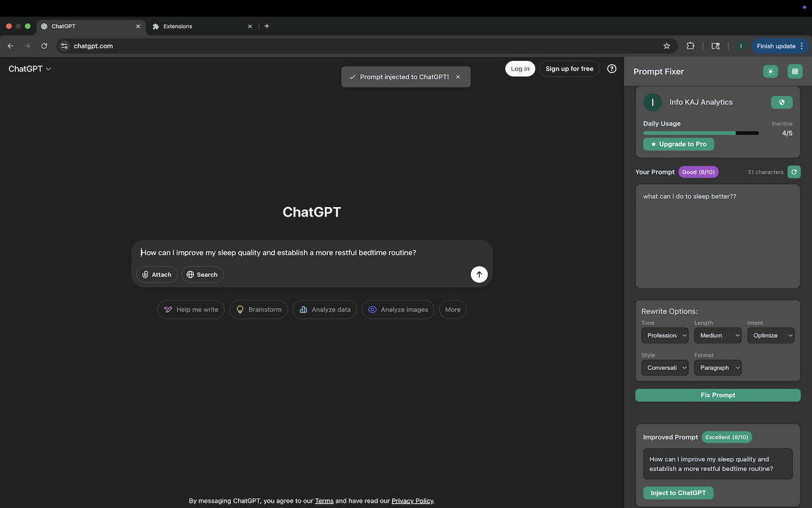
Task: Click the shield icon next to Info KAJ Analytics
Action: tap(782, 102)
